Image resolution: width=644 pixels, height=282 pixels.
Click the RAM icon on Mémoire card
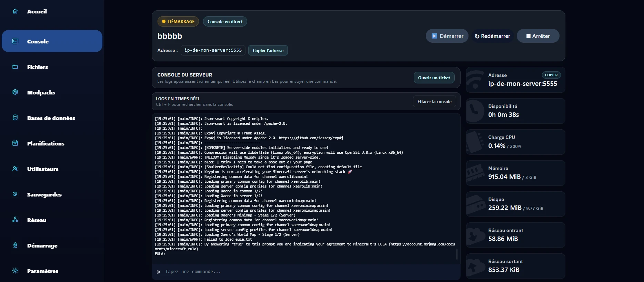click(x=475, y=173)
